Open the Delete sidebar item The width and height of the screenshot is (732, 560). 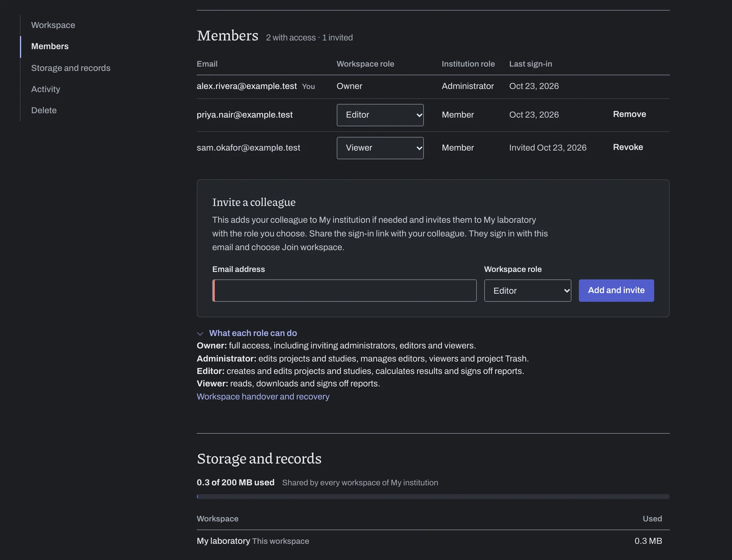pos(44,110)
